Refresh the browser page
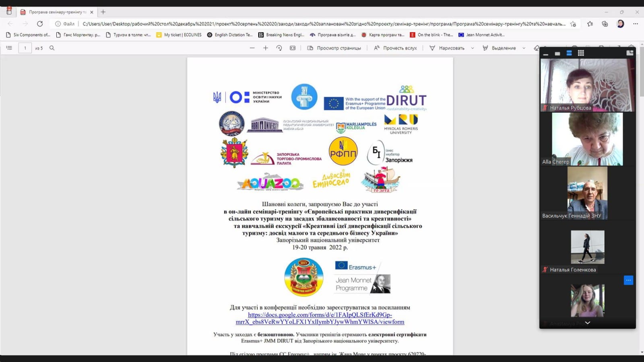The image size is (644, 362). point(40,24)
